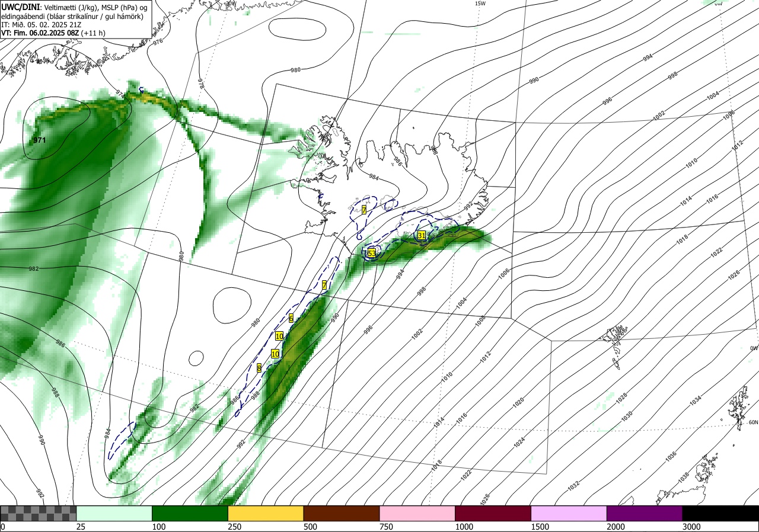Pick the dark green 100–250 legend swatch
The image size is (759, 532).
tap(190, 513)
